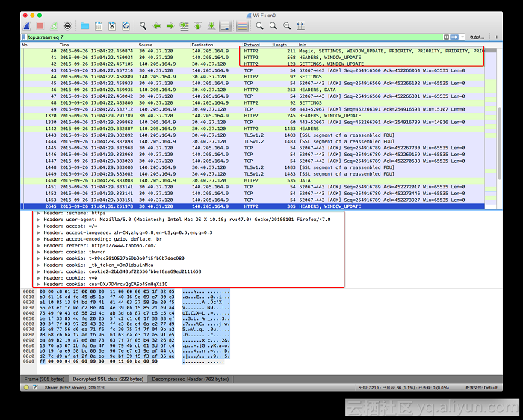Jump to the first packet
The width and height of the screenshot is (523, 420).
198,26
